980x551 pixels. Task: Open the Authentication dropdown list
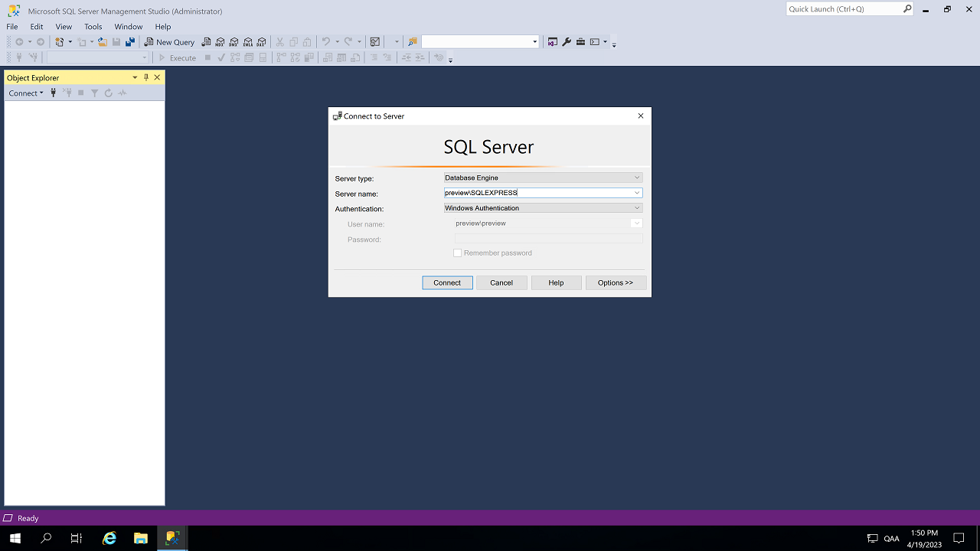tap(636, 208)
